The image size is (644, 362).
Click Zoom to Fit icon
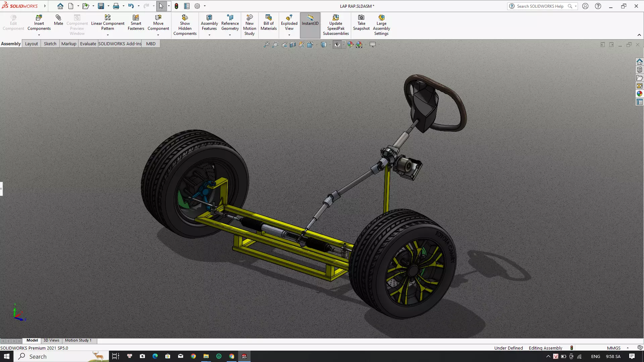tap(266, 45)
